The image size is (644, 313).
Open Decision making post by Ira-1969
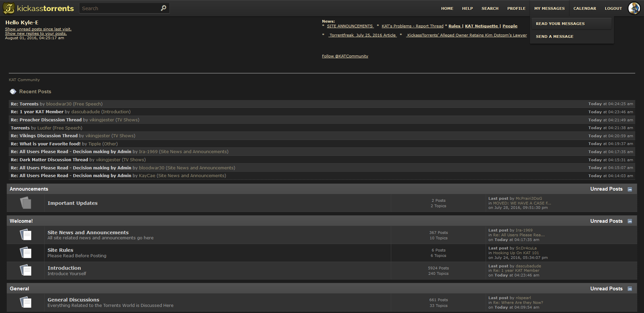(x=71, y=151)
